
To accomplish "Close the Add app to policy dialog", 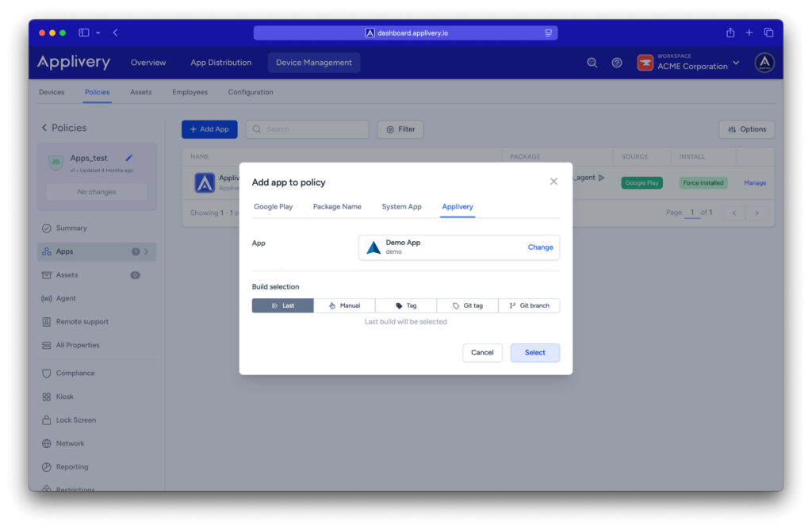I will tap(553, 182).
